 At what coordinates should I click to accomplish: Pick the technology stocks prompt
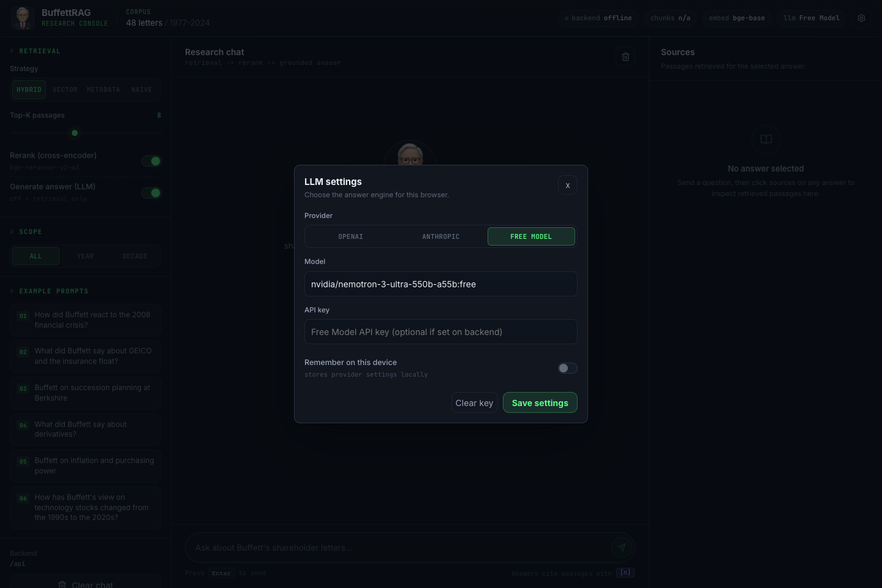point(85,507)
